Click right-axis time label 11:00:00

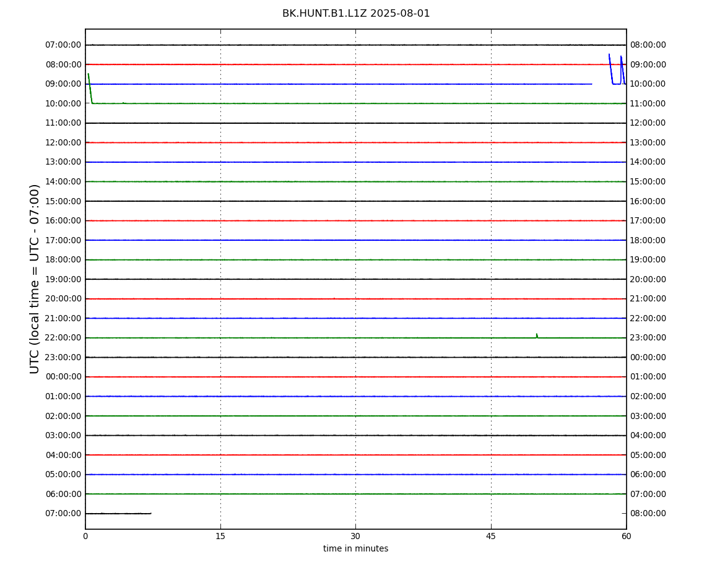[x=648, y=103]
